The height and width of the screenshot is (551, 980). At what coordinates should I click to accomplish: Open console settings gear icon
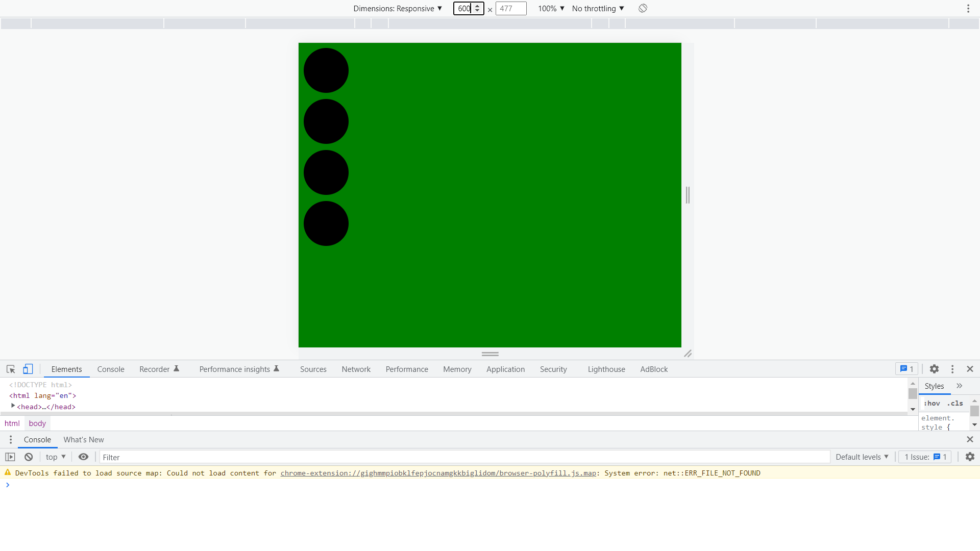click(970, 457)
